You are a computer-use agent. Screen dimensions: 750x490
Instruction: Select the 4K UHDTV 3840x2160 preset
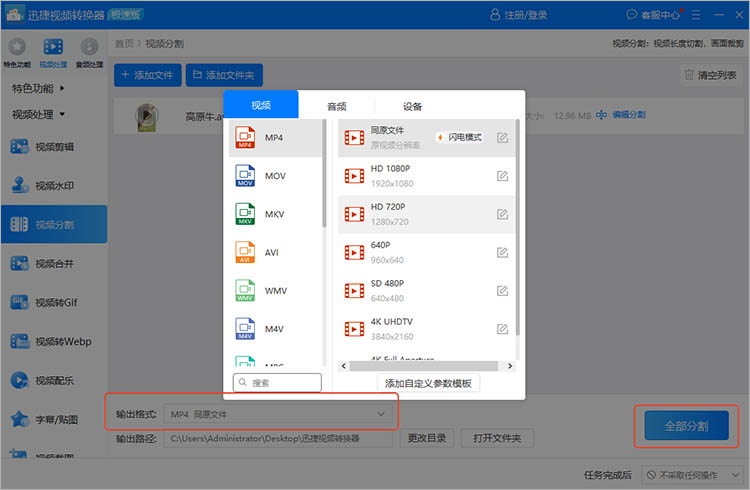(426, 329)
